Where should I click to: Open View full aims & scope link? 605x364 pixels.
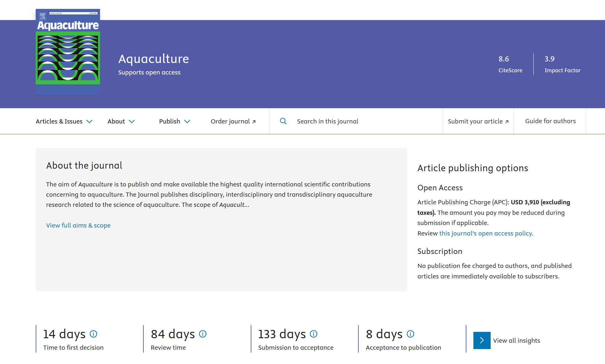(x=78, y=225)
